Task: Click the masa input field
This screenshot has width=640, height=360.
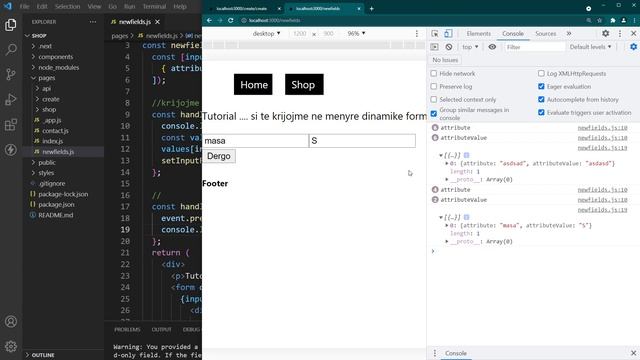Action: pos(256,140)
